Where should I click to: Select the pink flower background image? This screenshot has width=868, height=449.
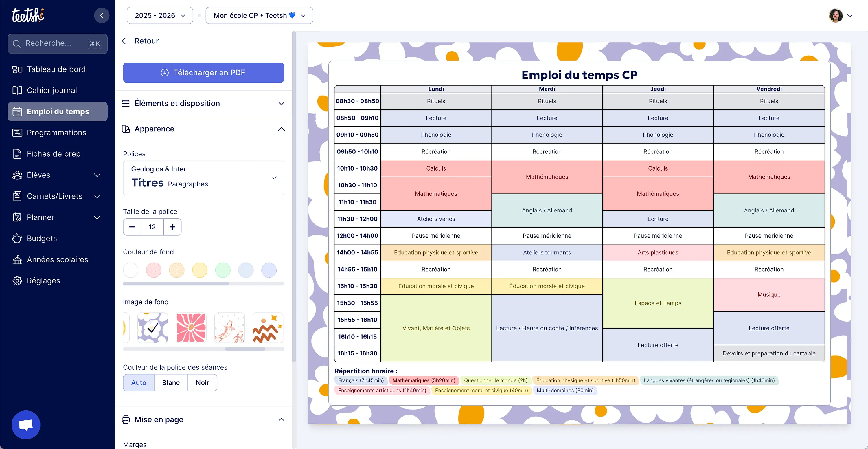point(191,328)
